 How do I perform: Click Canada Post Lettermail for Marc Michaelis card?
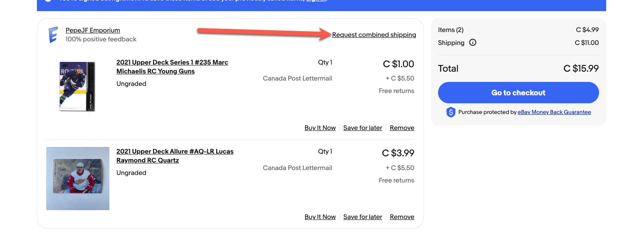(x=298, y=78)
